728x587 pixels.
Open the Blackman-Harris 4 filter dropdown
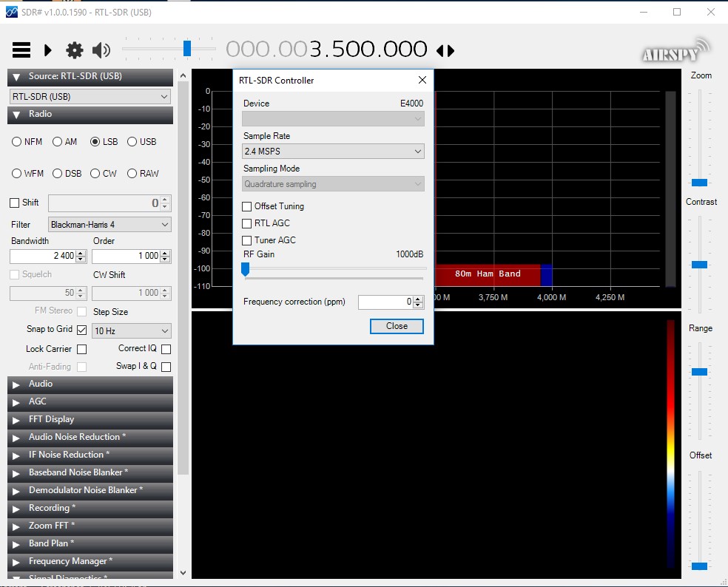pyautogui.click(x=109, y=225)
